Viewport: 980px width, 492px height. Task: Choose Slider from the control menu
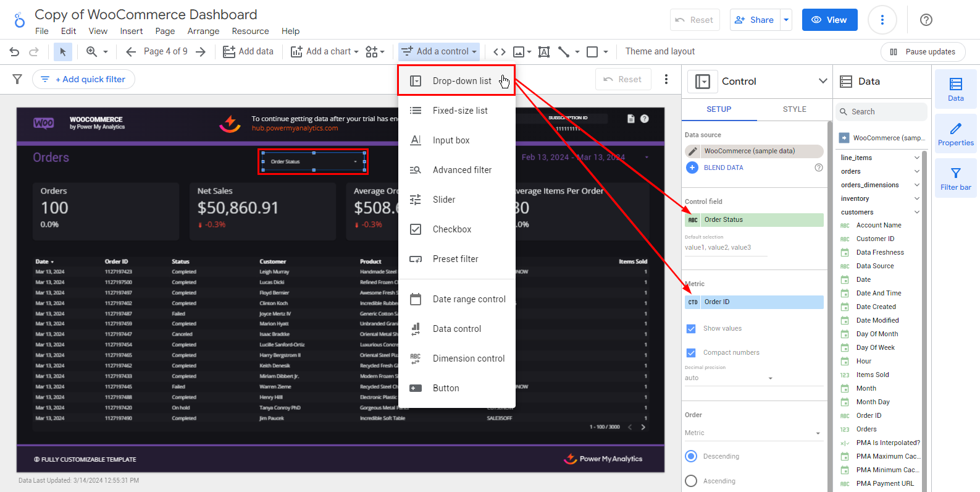tap(444, 200)
